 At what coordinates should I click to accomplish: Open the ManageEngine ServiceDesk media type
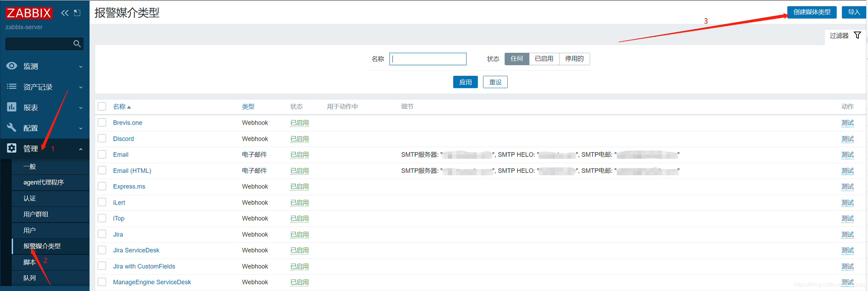(152, 282)
